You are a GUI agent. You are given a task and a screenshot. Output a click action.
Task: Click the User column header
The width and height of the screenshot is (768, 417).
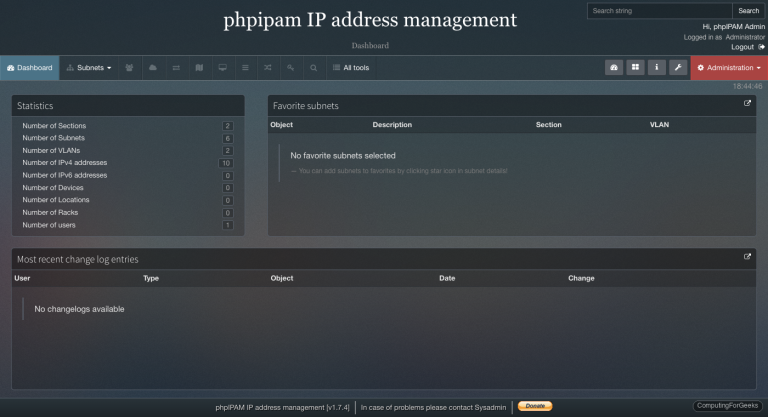click(x=22, y=278)
